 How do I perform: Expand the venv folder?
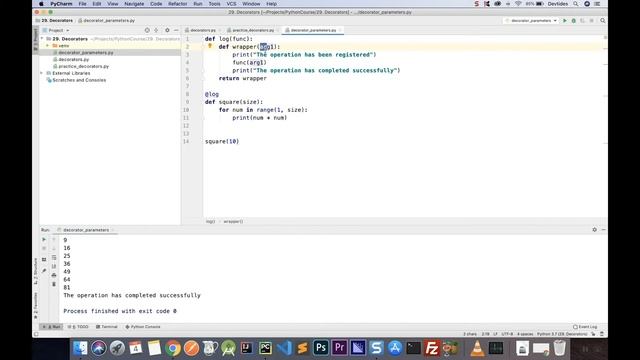(x=48, y=46)
